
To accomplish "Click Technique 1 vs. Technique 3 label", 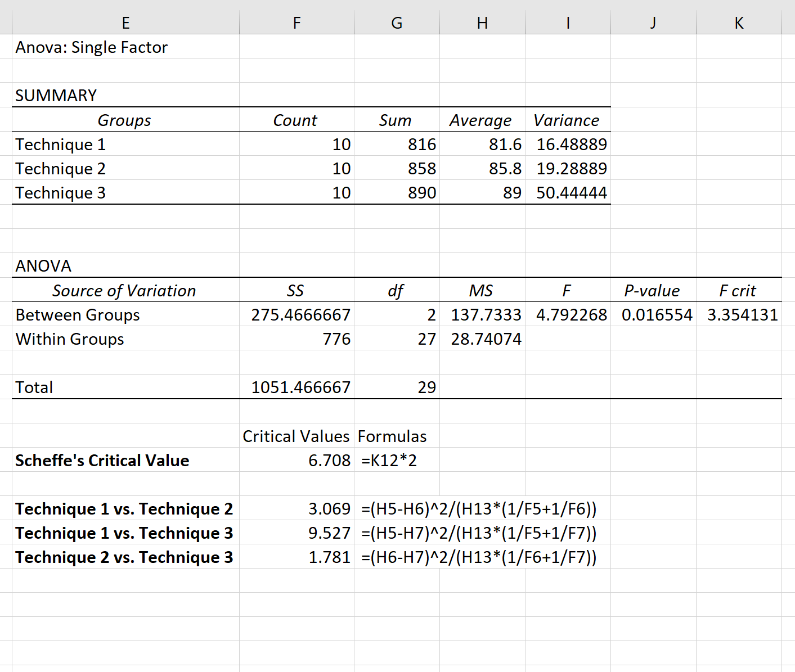I will (125, 533).
